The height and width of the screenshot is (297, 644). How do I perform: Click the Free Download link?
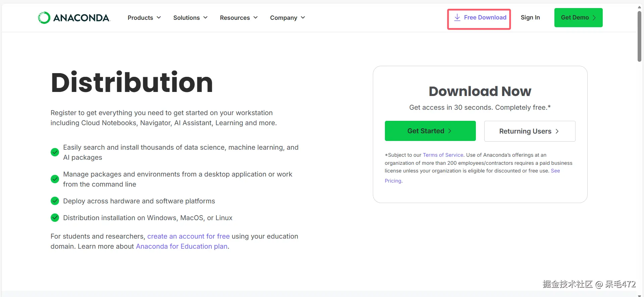point(480,17)
